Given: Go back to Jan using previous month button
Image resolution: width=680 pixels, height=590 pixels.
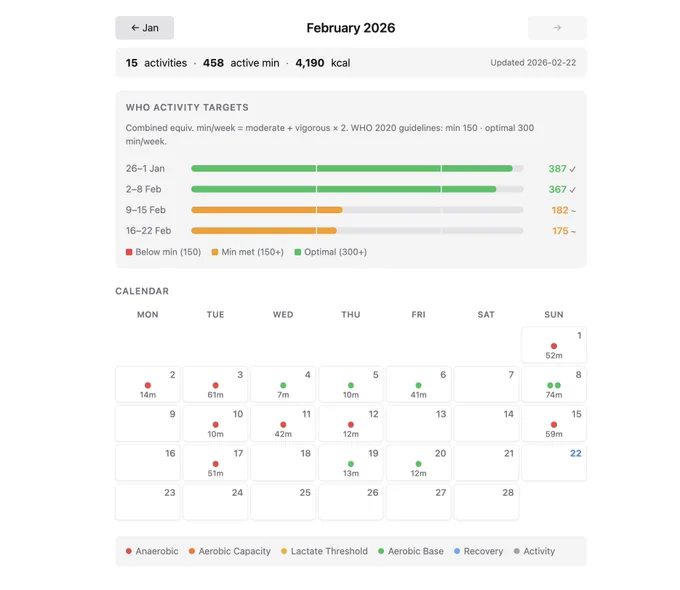Looking at the screenshot, I should (144, 28).
